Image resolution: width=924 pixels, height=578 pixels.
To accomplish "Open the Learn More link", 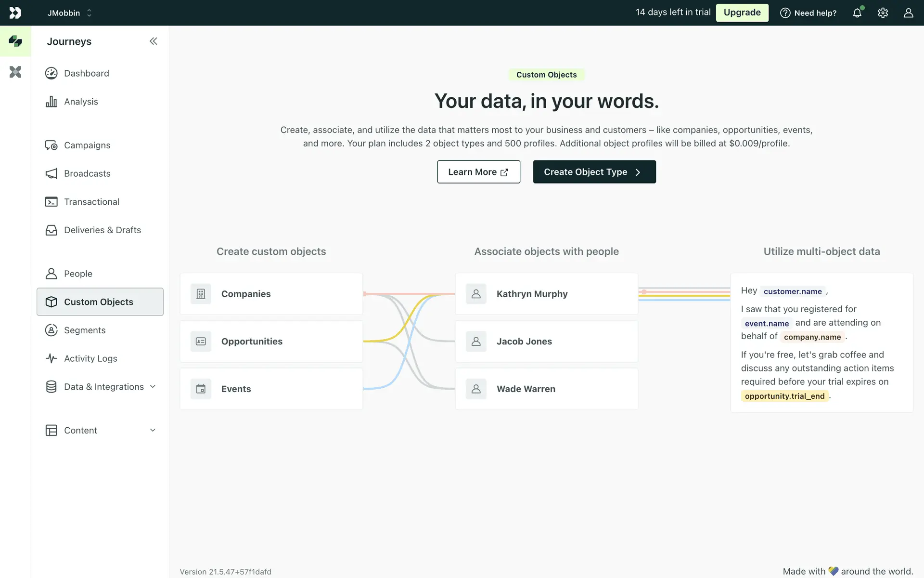I will [x=478, y=172].
